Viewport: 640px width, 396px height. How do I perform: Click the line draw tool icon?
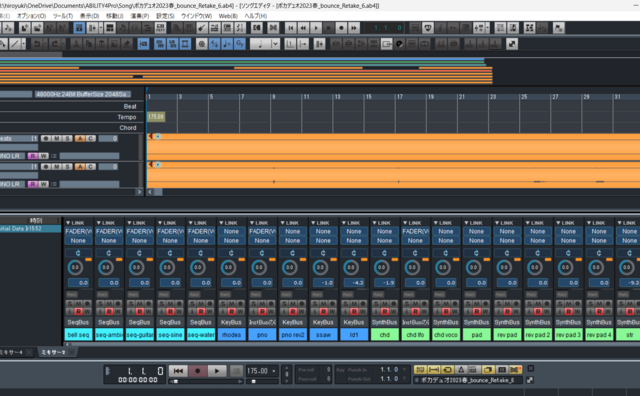pyautogui.click(x=15, y=44)
